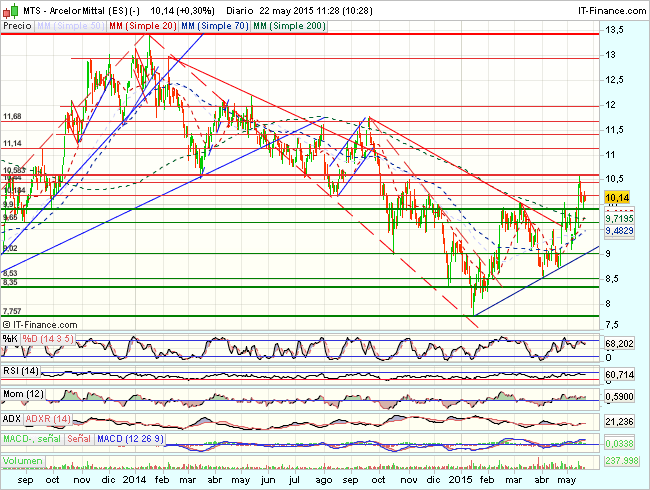Select the Volumen panel label
Viewport: 650px width, 490px height.
23,461
